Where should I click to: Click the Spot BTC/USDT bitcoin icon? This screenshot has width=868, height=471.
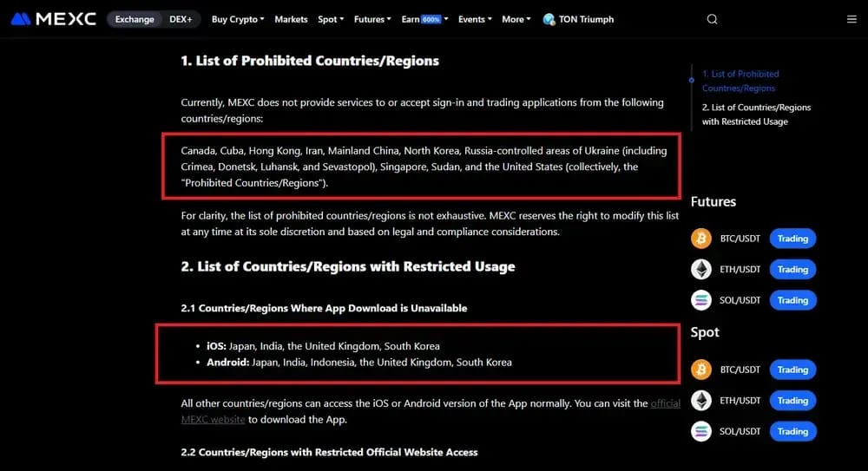pos(700,370)
